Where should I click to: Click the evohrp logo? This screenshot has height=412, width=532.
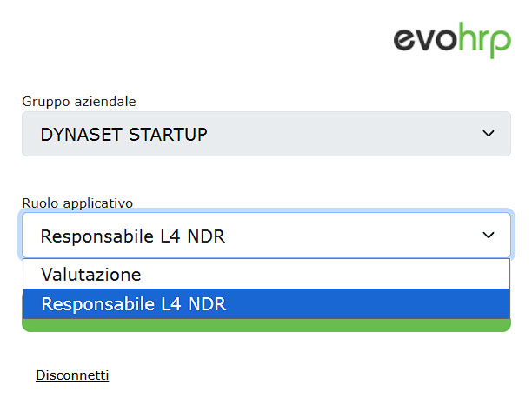(x=452, y=41)
